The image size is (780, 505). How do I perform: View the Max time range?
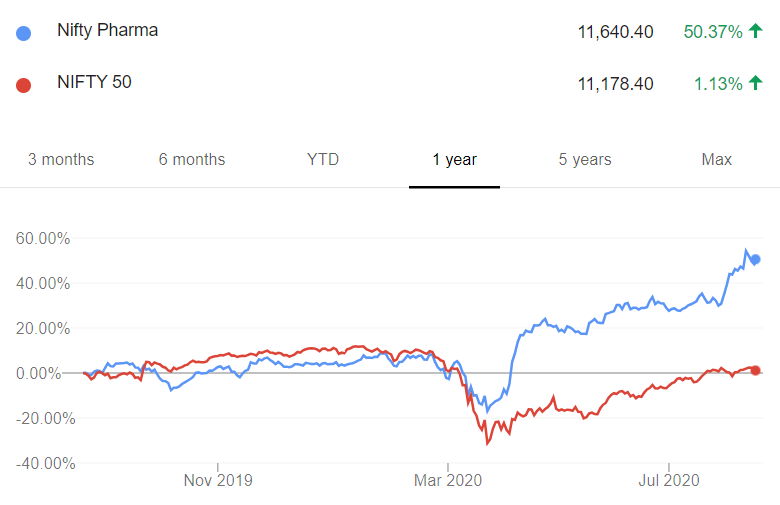coord(716,159)
